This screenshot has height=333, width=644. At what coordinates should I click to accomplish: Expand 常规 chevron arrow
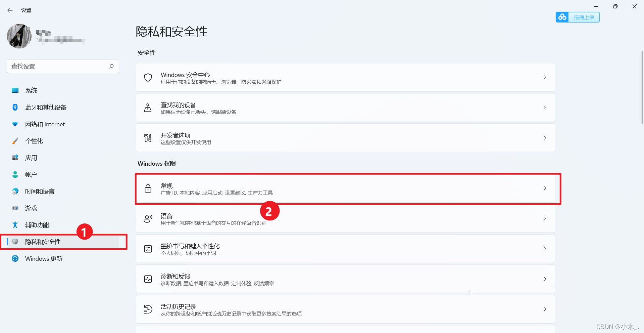click(x=545, y=188)
